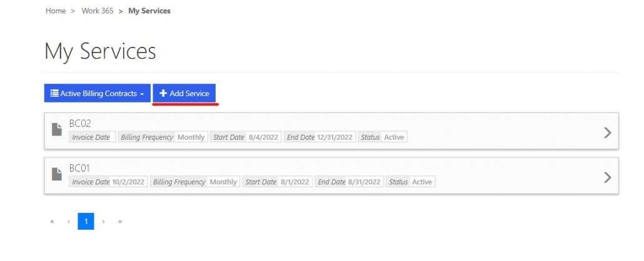The width and height of the screenshot is (644, 261).
Task: Open BC02 details via right chevron
Action: (608, 132)
